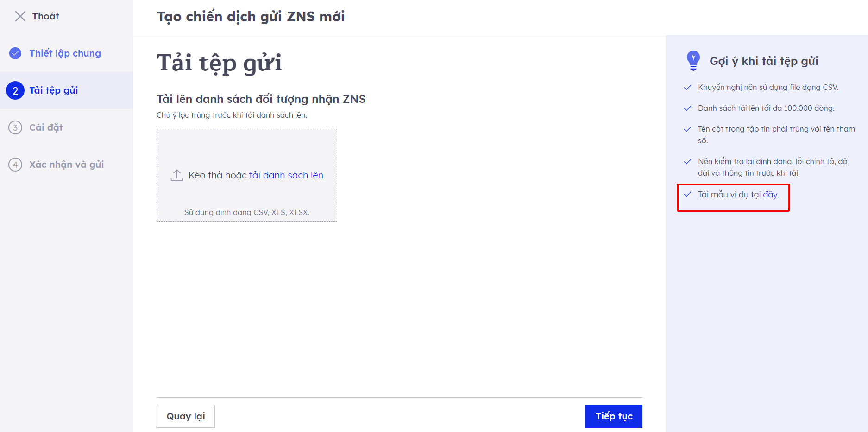The width and height of the screenshot is (868, 432).
Task: Click the Quay lại button
Action: click(x=186, y=416)
